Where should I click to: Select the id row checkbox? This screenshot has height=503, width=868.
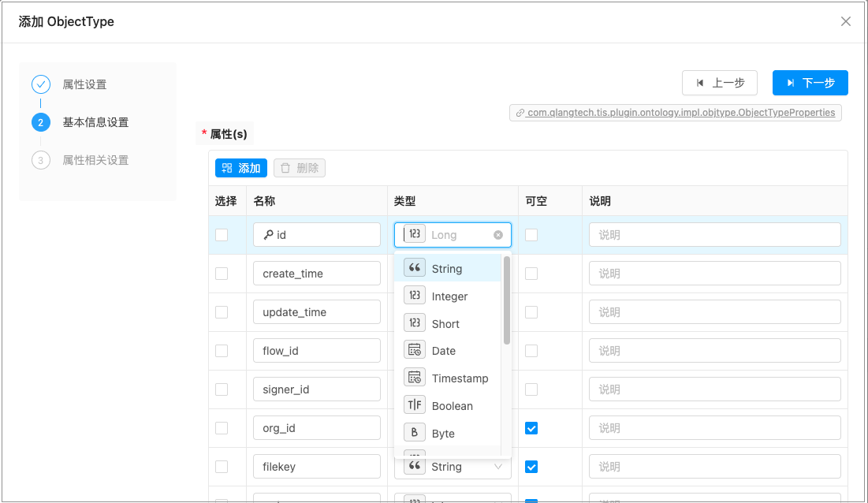(x=222, y=235)
